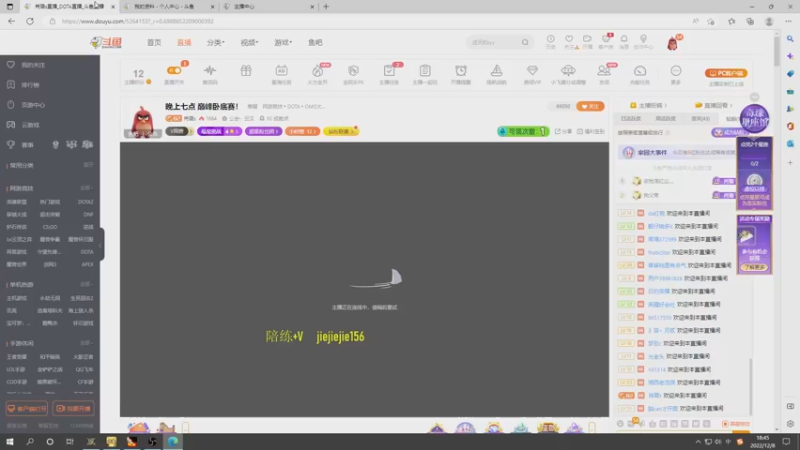The height and width of the screenshot is (450, 800).
Task: Click the right orange-outlined button at sidebar bottom
Action: pos(73,408)
